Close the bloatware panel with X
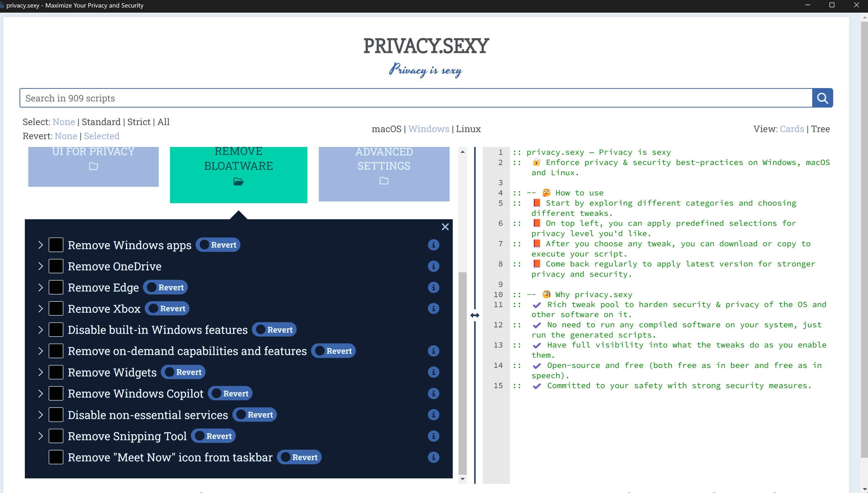This screenshot has height=493, width=868. (445, 227)
